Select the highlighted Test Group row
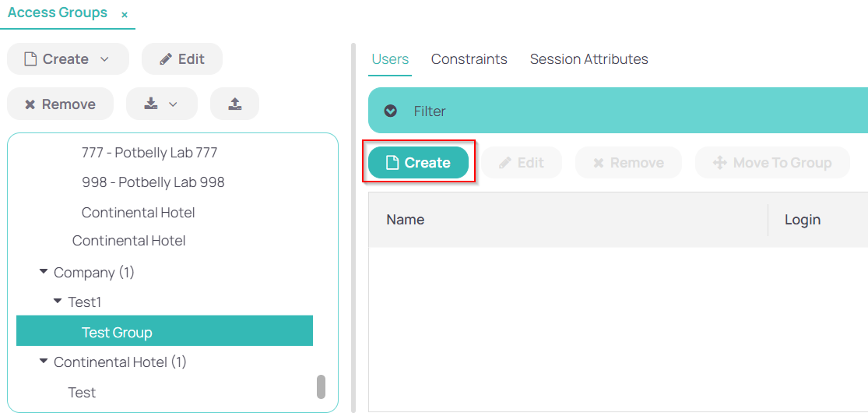Image resolution: width=868 pixels, height=420 pixels. click(164, 331)
